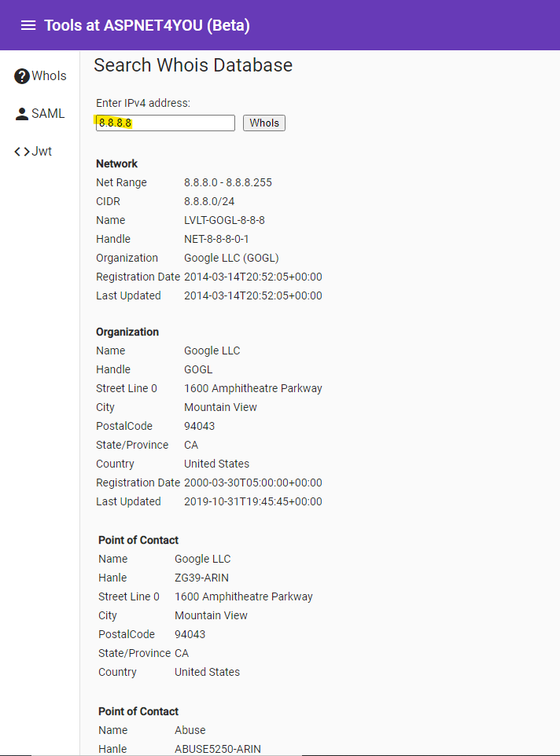The image size is (560, 756).
Task: Click the organization handle GOGL value
Action: pyautogui.click(x=198, y=369)
